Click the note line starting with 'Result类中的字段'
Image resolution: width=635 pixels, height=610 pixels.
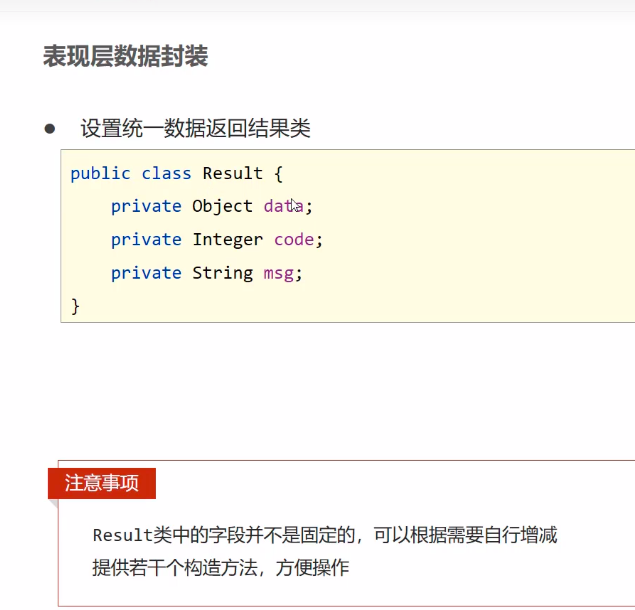pyautogui.click(x=324, y=535)
